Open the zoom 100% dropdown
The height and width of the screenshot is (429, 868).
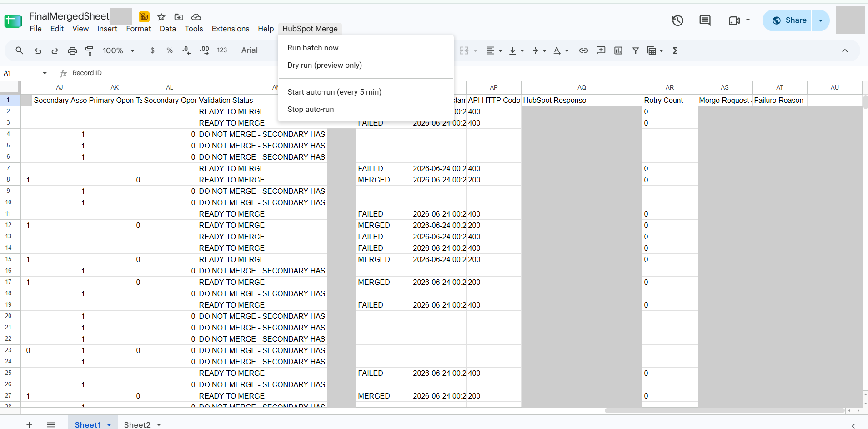(x=119, y=50)
